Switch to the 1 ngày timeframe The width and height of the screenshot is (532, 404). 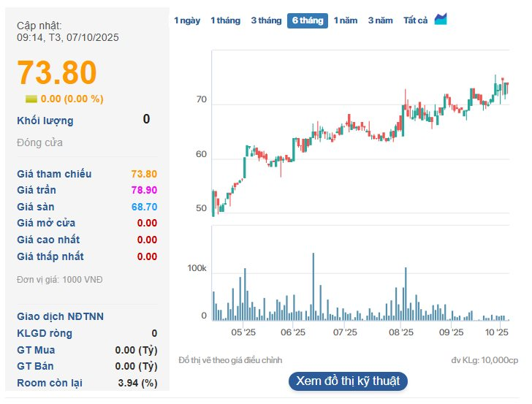[187, 20]
